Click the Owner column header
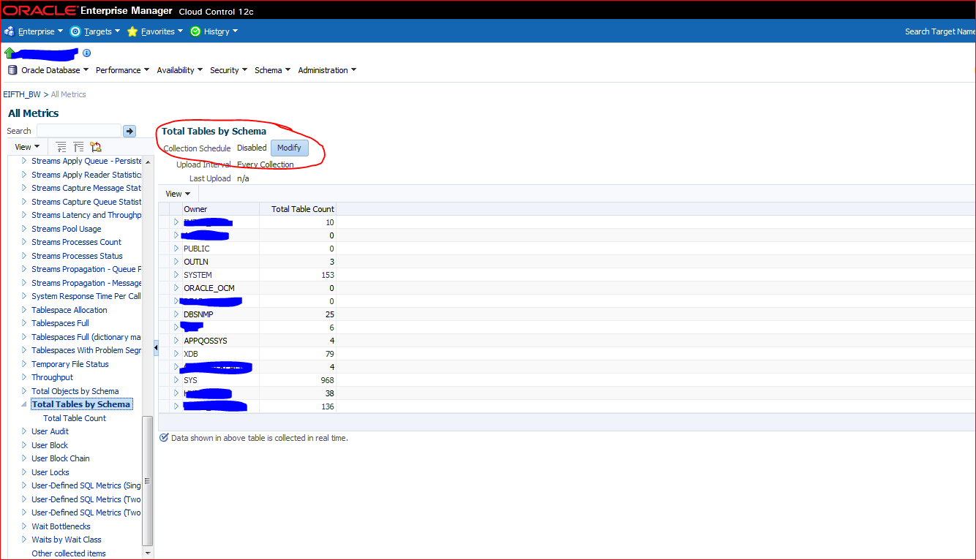The image size is (976, 560). coord(220,209)
